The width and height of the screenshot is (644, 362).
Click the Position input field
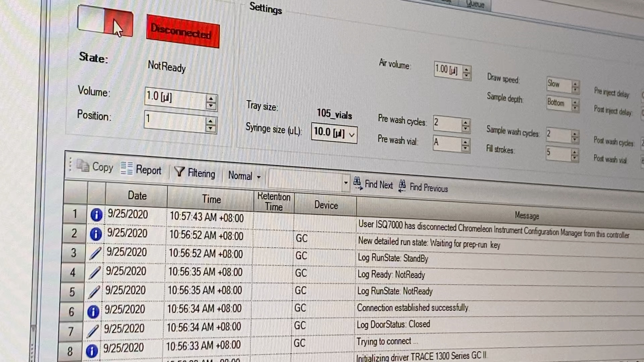[x=174, y=120]
